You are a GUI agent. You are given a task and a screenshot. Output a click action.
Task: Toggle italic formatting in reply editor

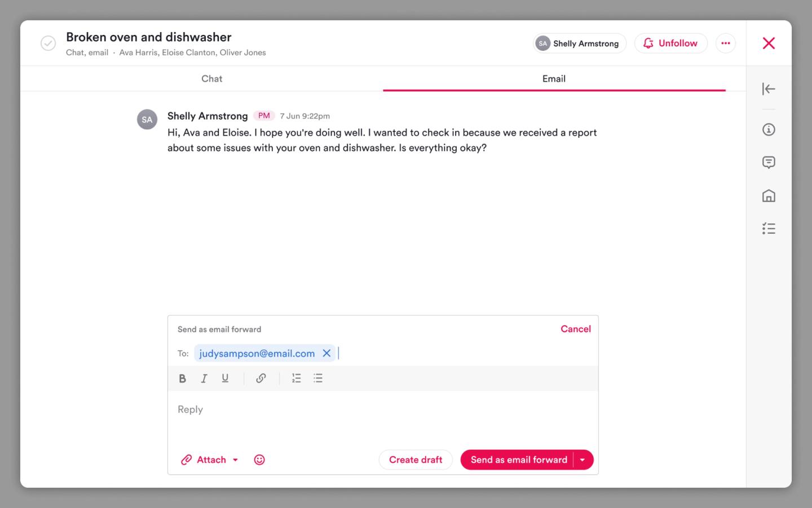(x=204, y=379)
